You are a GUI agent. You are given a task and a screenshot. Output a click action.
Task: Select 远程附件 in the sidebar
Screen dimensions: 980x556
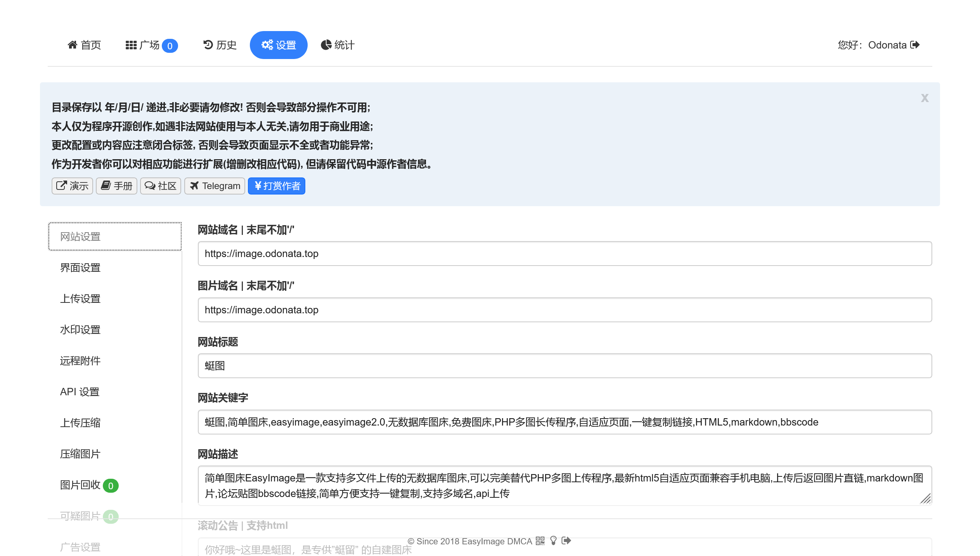coord(115,361)
